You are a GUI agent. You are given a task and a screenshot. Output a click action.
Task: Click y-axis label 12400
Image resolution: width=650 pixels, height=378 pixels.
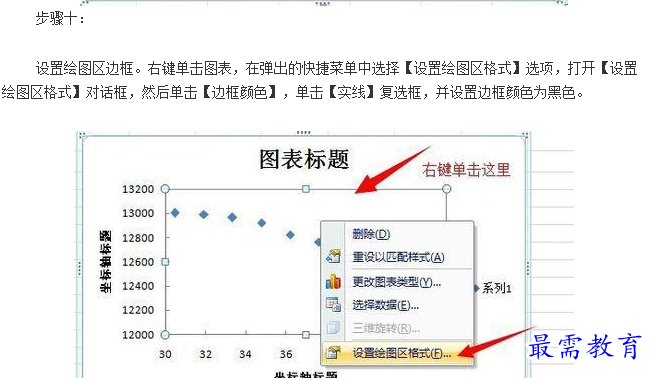click(138, 286)
